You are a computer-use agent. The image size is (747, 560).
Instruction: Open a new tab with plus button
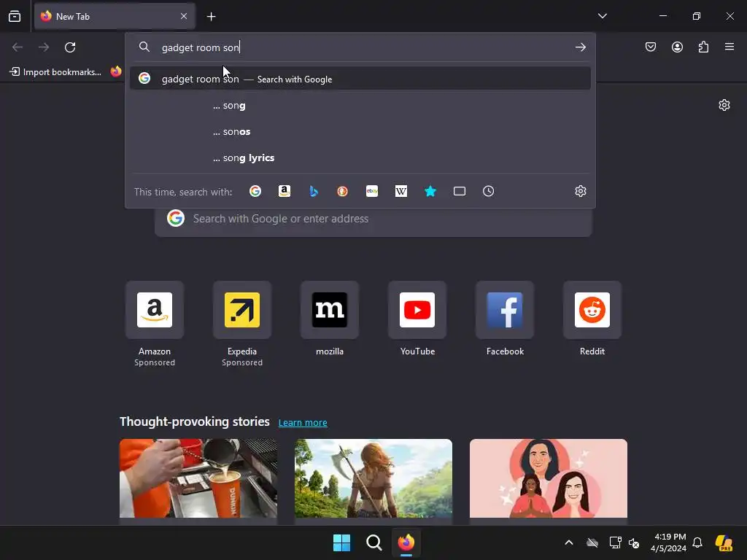pos(211,17)
